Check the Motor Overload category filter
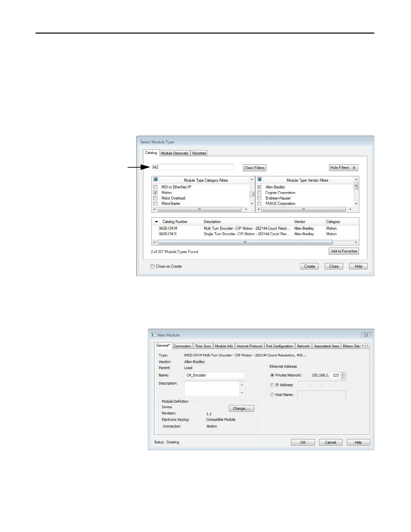 (x=155, y=198)
